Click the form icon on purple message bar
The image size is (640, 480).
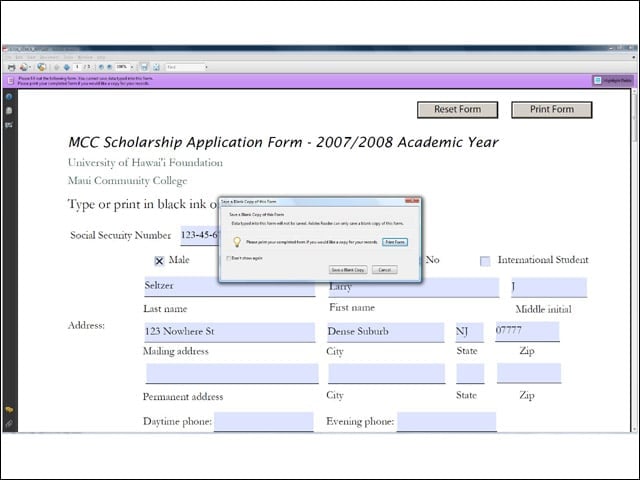pyautogui.click(x=11, y=81)
